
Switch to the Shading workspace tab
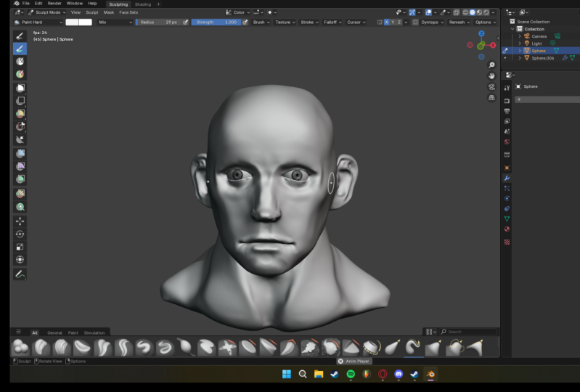point(143,4)
